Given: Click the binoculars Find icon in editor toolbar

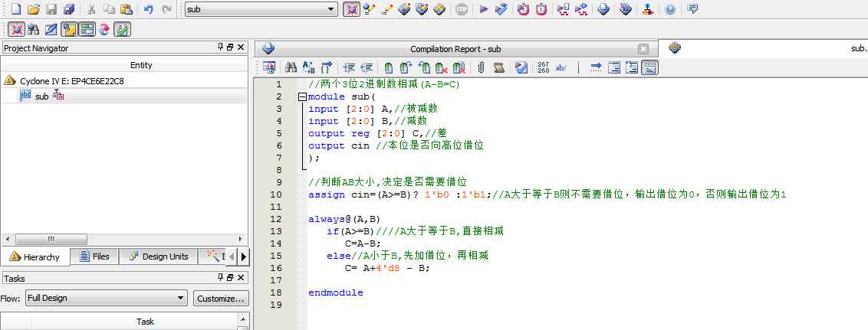Looking at the screenshot, I should point(291,67).
